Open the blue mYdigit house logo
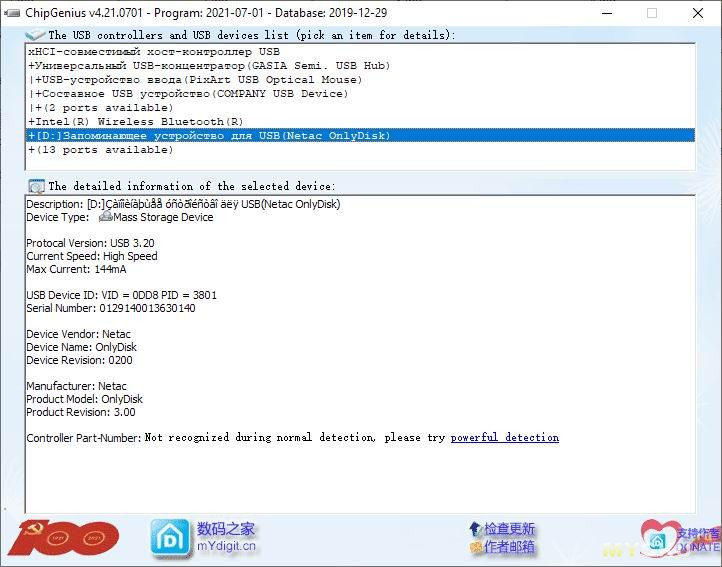 pos(170,538)
